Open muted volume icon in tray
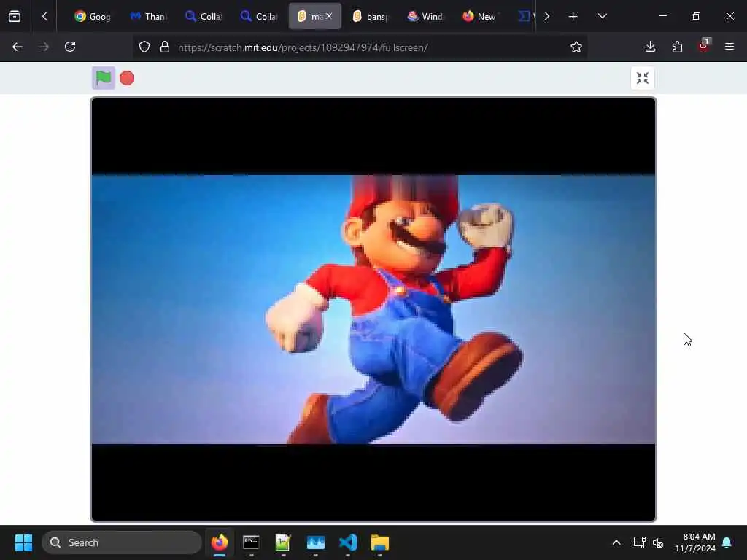The image size is (747, 560). pos(658,542)
